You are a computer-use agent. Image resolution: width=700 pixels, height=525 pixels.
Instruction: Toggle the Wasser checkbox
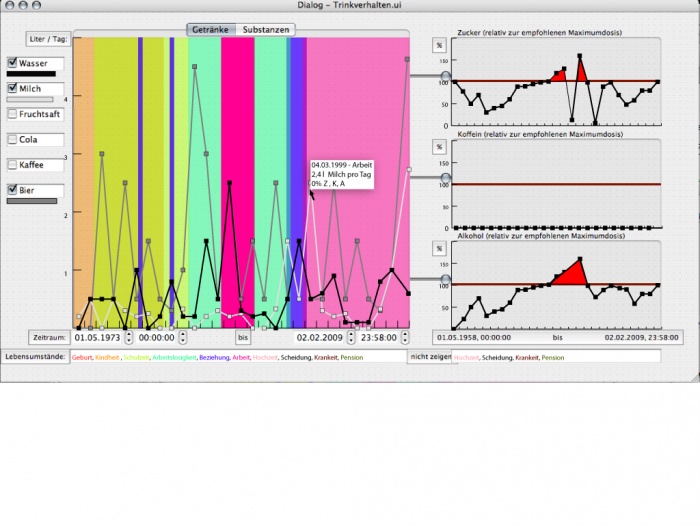(x=13, y=64)
